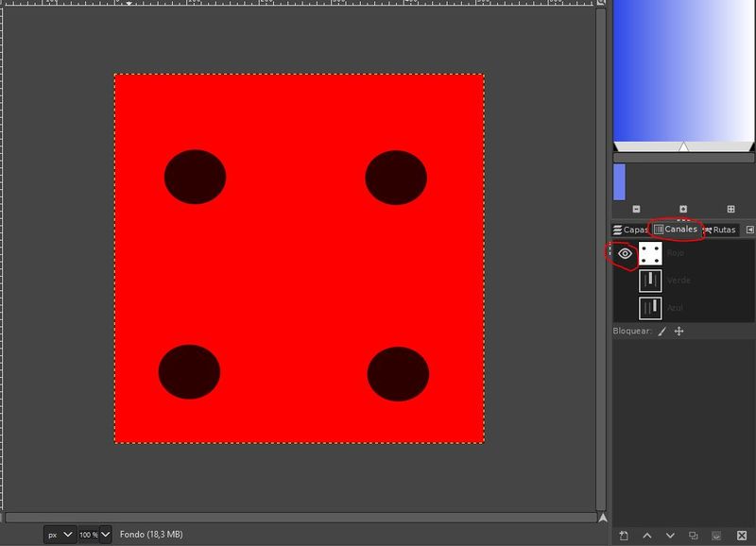Replace selection with this channel icon
756x546 pixels.
[716, 536]
